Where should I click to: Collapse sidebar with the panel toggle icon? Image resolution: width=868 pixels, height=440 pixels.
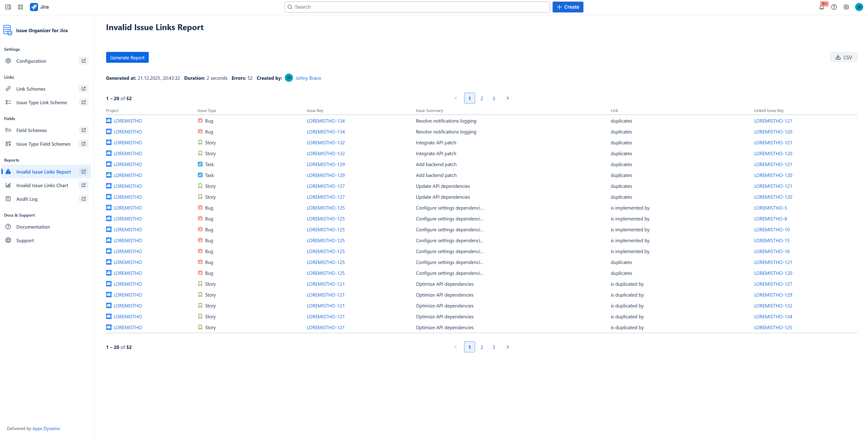pyautogui.click(x=8, y=7)
